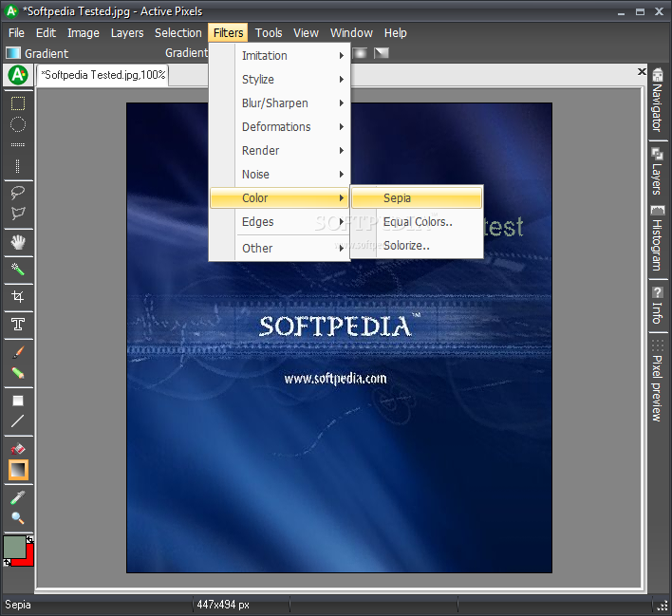This screenshot has height=616, width=672.
Task: Expand the Imitation filters submenu
Action: [x=279, y=56]
